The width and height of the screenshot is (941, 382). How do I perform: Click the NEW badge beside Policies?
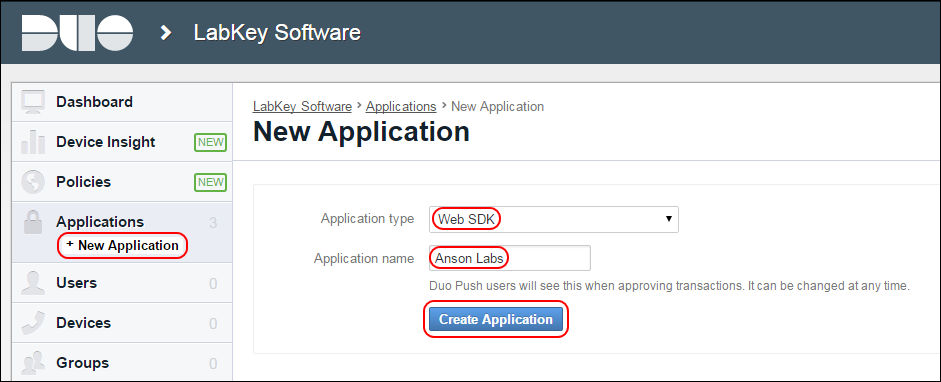click(x=210, y=182)
